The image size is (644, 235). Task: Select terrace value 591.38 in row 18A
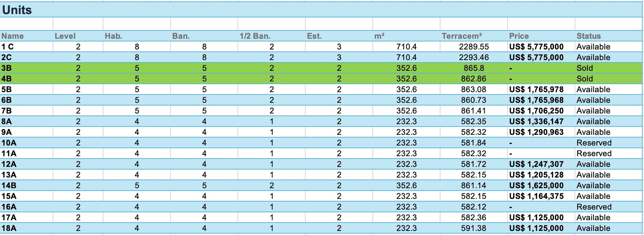point(473,228)
